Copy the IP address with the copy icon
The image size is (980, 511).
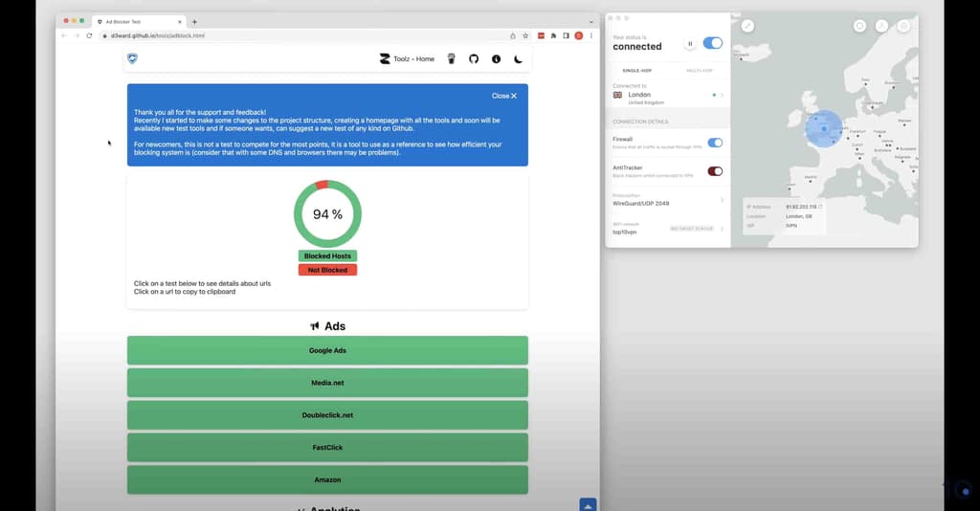pyautogui.click(x=820, y=207)
